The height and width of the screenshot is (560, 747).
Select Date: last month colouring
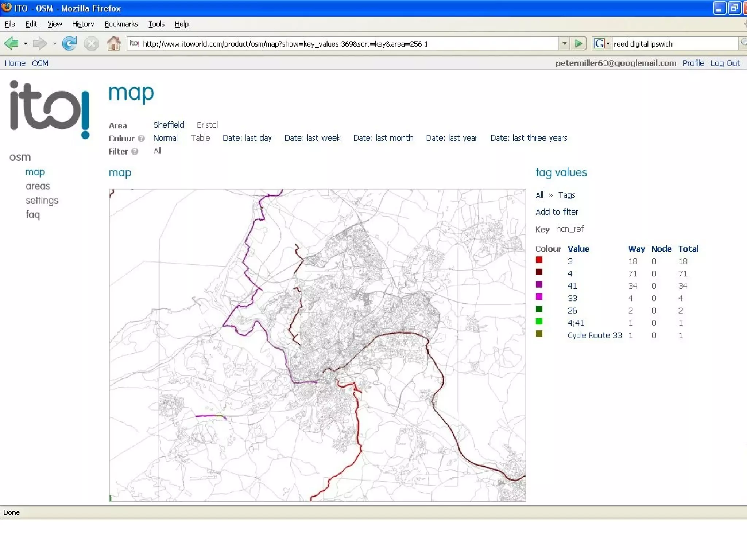[x=383, y=138]
